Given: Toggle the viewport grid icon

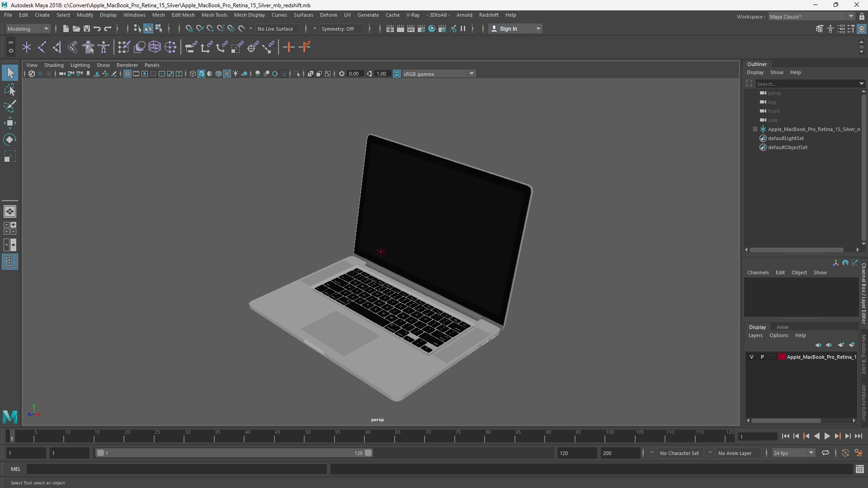Looking at the screenshot, I should tap(127, 74).
